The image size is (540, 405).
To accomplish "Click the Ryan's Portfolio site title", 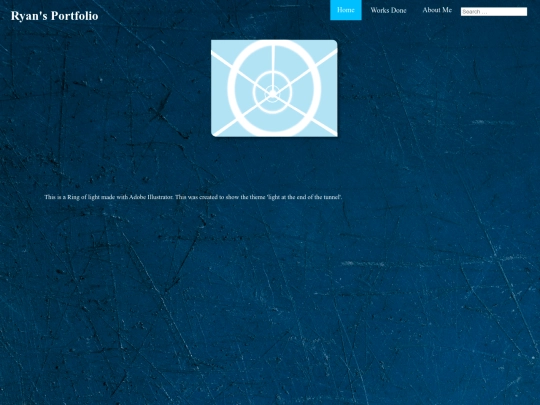I will click(54, 16).
